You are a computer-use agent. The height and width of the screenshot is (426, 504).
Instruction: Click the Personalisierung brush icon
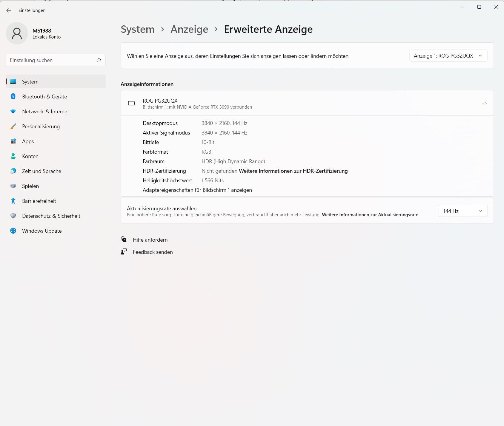(x=13, y=126)
